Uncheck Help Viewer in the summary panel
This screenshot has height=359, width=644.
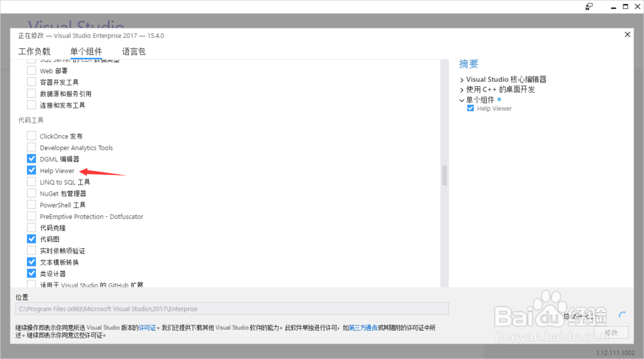[471, 108]
